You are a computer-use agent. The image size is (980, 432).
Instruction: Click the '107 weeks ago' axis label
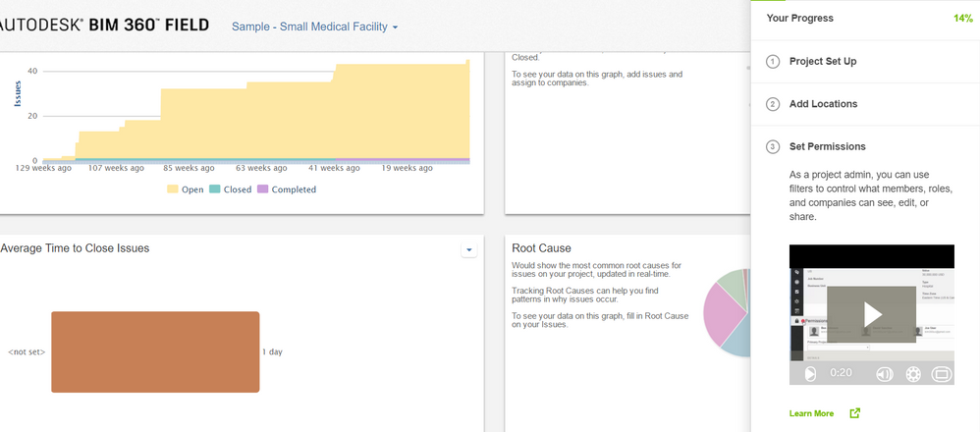pyautogui.click(x=114, y=168)
